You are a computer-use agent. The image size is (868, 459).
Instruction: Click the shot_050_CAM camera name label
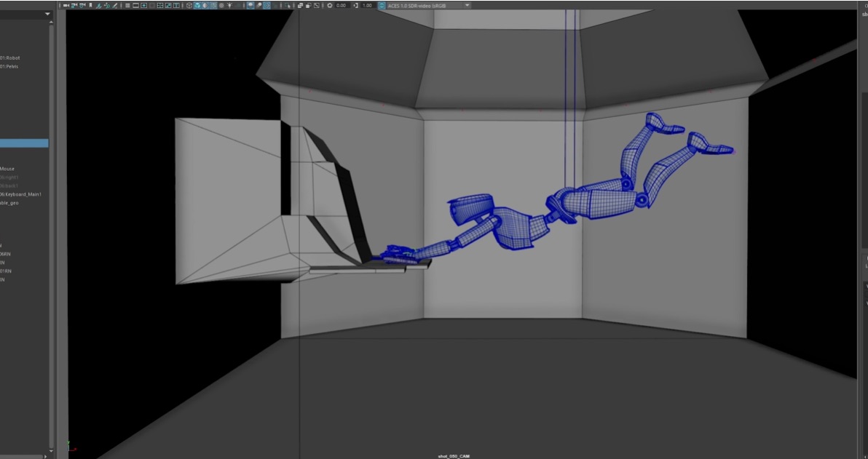[454, 456]
